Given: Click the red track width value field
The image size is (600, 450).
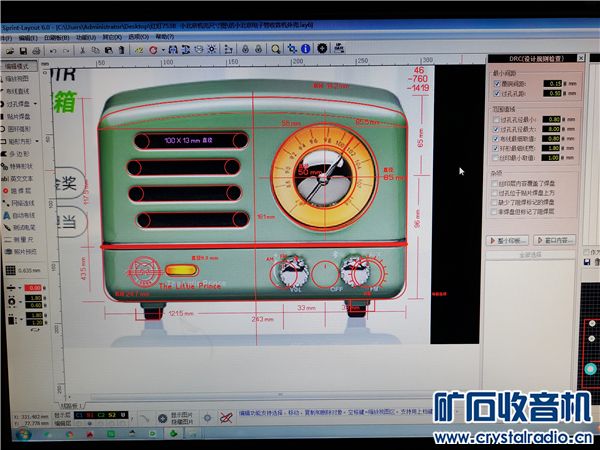Looking at the screenshot, I should pos(33,287).
